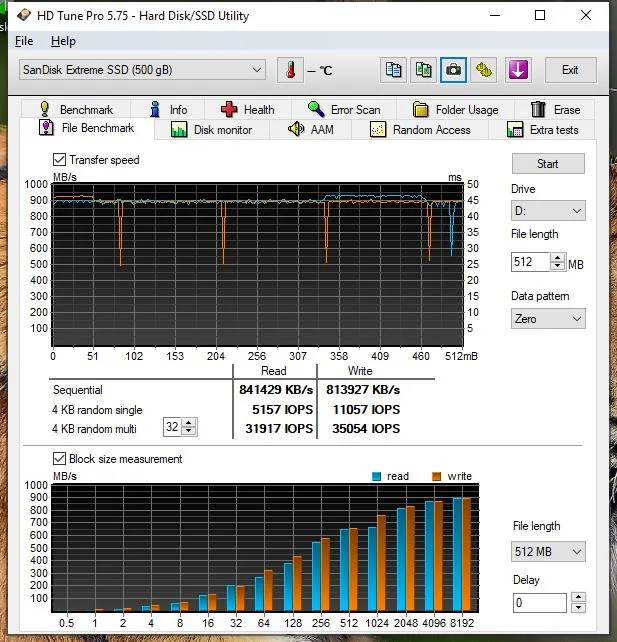Viewport: 617px width, 642px height.
Task: Click the HD Tune Pro title bar icon
Action: [24, 16]
